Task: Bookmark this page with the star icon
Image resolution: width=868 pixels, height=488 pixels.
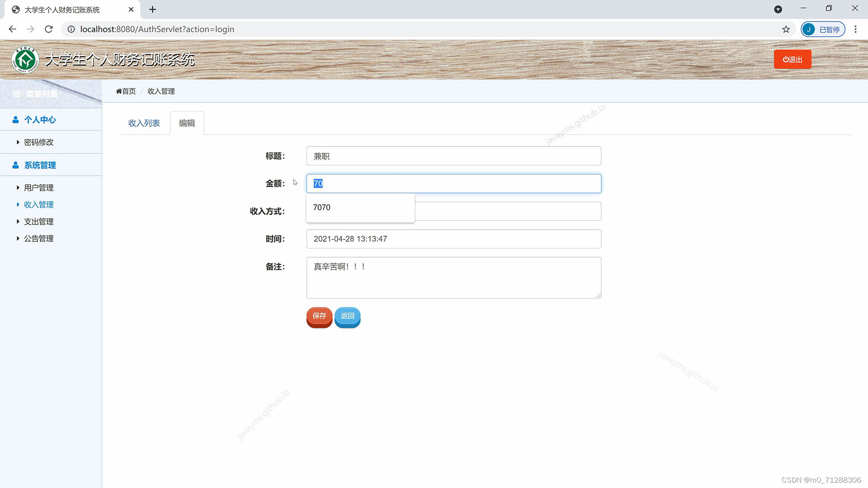Action: coord(786,29)
